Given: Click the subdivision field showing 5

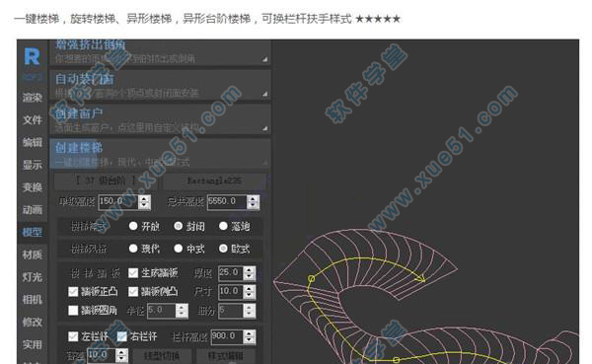Looking at the screenshot, I should click(x=231, y=311).
